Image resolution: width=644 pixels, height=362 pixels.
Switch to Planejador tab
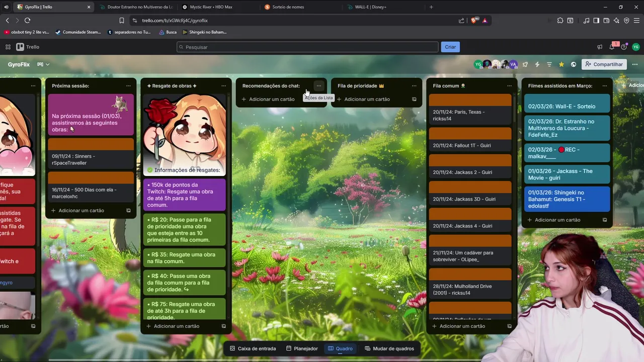[x=302, y=348]
